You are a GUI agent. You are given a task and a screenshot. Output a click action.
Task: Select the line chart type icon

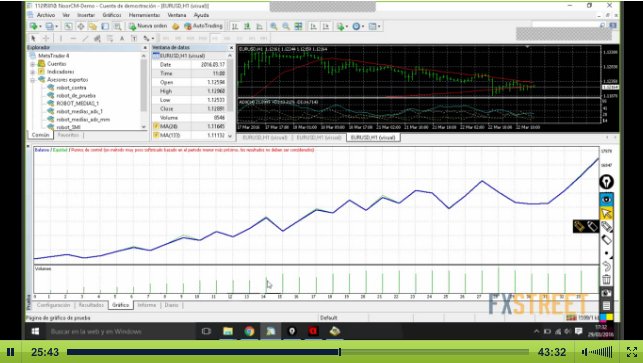click(259, 26)
